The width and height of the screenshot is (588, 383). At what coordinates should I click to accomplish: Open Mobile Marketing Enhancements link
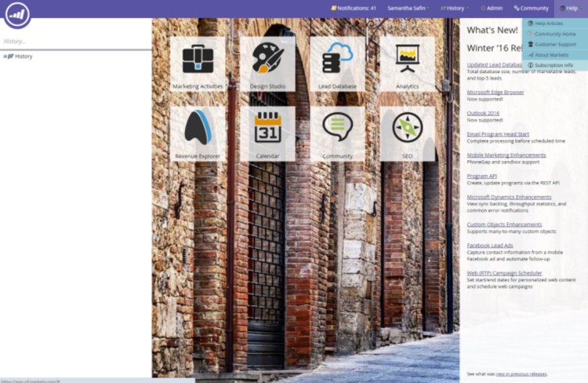tap(506, 155)
